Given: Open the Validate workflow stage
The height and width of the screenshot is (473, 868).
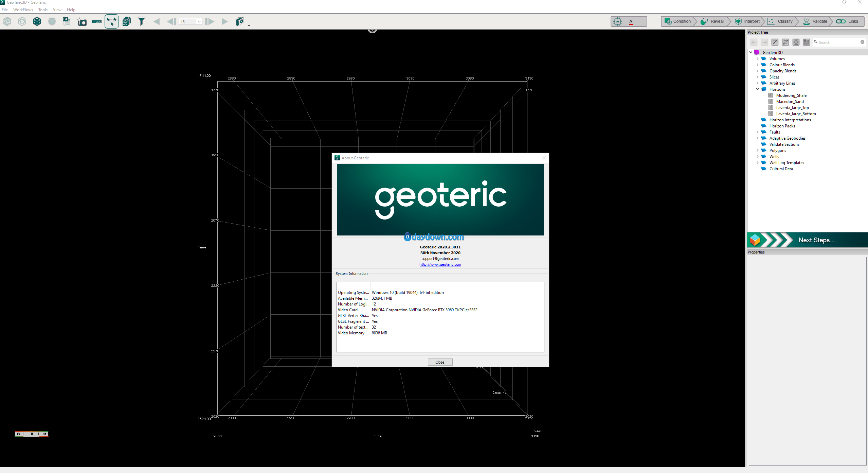Looking at the screenshot, I should click(815, 21).
